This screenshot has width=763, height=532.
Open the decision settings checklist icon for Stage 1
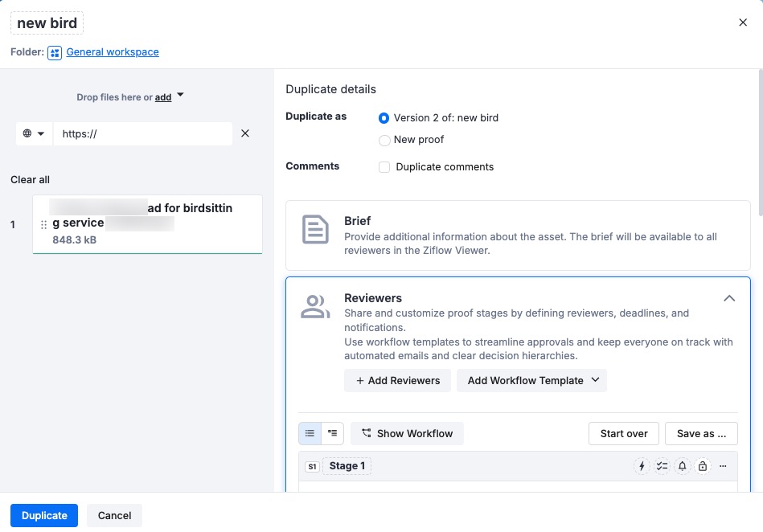pos(662,465)
